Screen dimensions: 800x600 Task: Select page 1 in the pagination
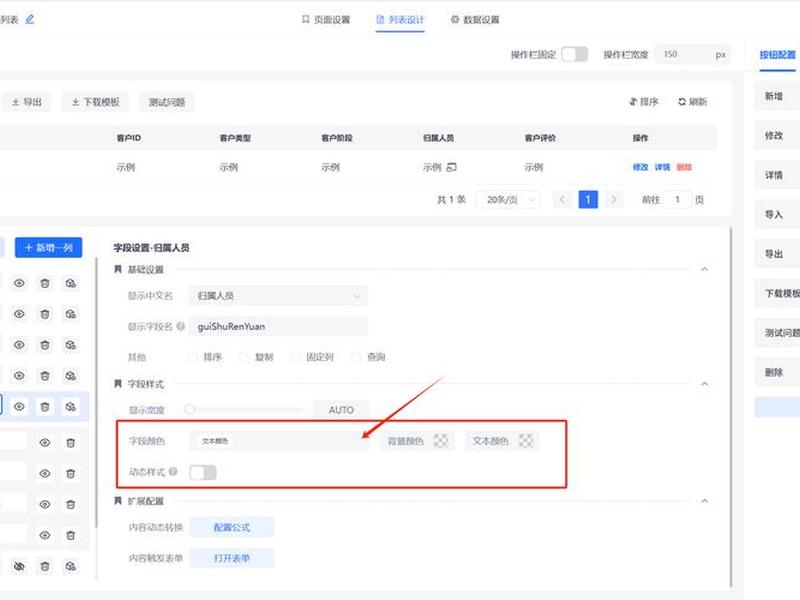point(588,199)
